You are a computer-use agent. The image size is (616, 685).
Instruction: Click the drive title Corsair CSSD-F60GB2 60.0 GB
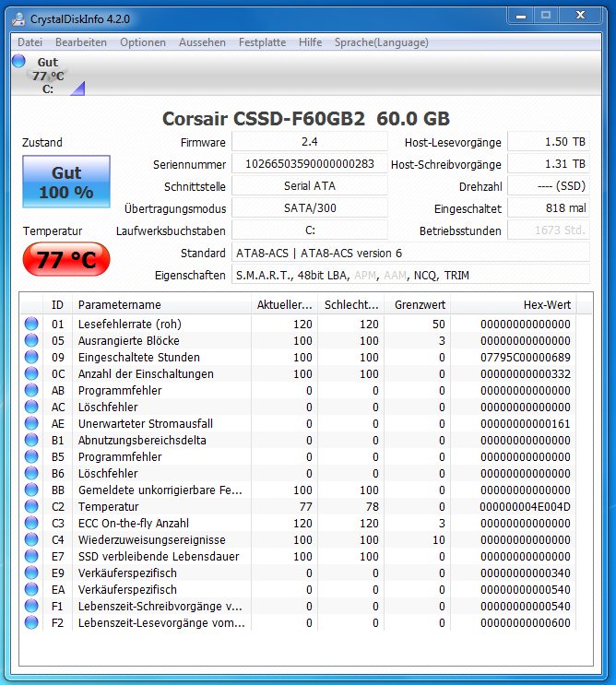306,118
